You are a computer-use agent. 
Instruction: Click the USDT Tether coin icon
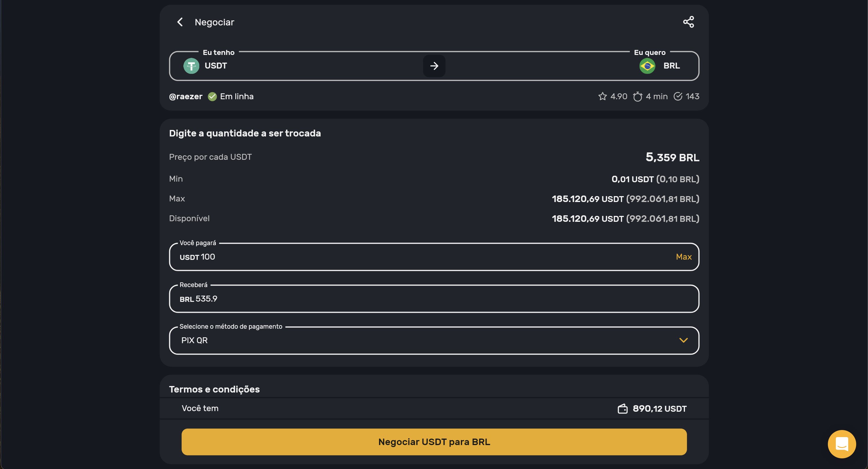pyautogui.click(x=191, y=66)
